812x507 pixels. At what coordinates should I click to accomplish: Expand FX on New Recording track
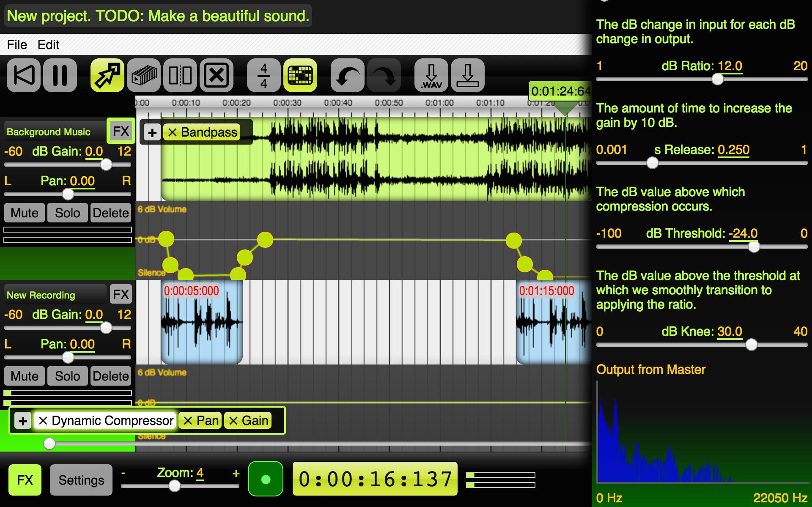click(x=121, y=294)
